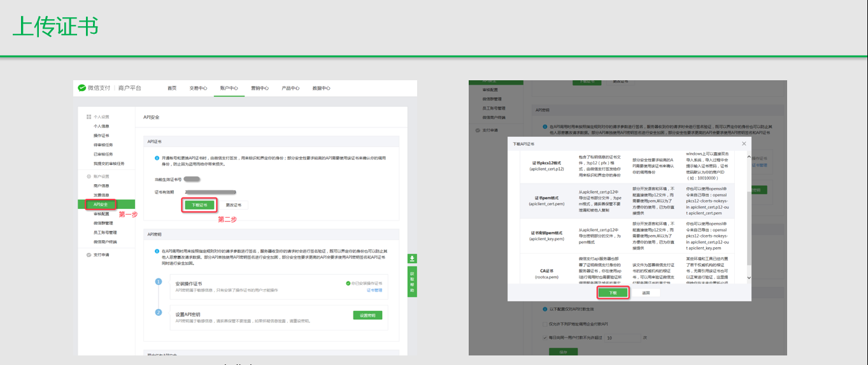Click the info icon under API证书 section
868x365 pixels.
[157, 157]
